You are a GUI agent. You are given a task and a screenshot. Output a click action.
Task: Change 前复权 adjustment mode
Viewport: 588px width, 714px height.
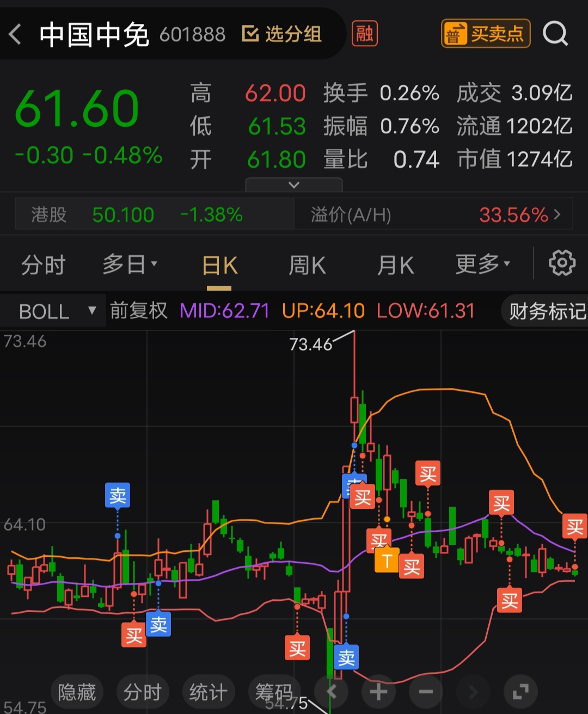pyautogui.click(x=139, y=311)
